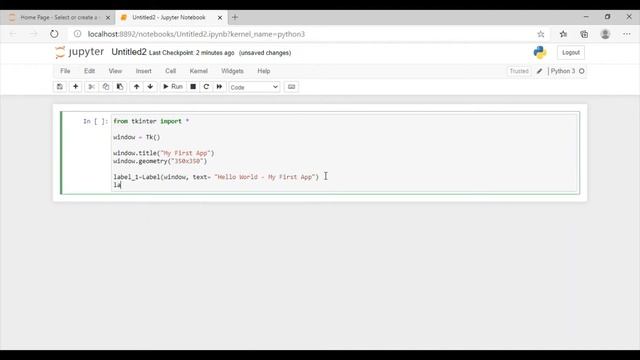Click the Python logo icon
This screenshot has height=360, width=640.
(540, 52)
